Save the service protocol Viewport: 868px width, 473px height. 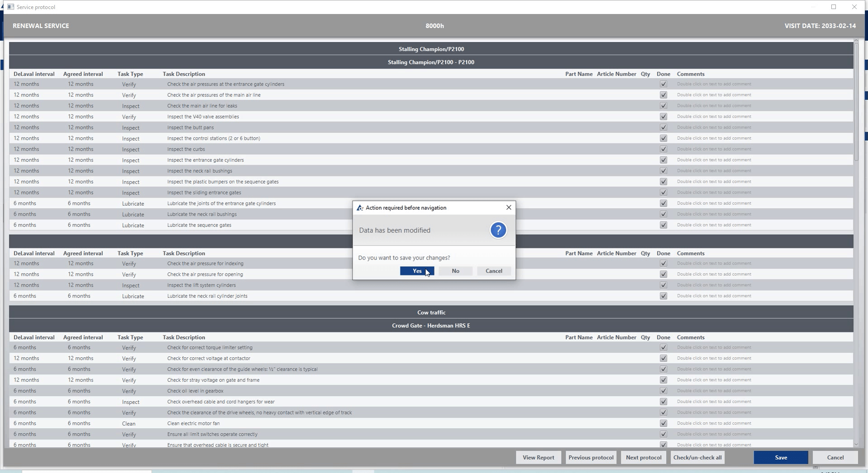(781, 457)
